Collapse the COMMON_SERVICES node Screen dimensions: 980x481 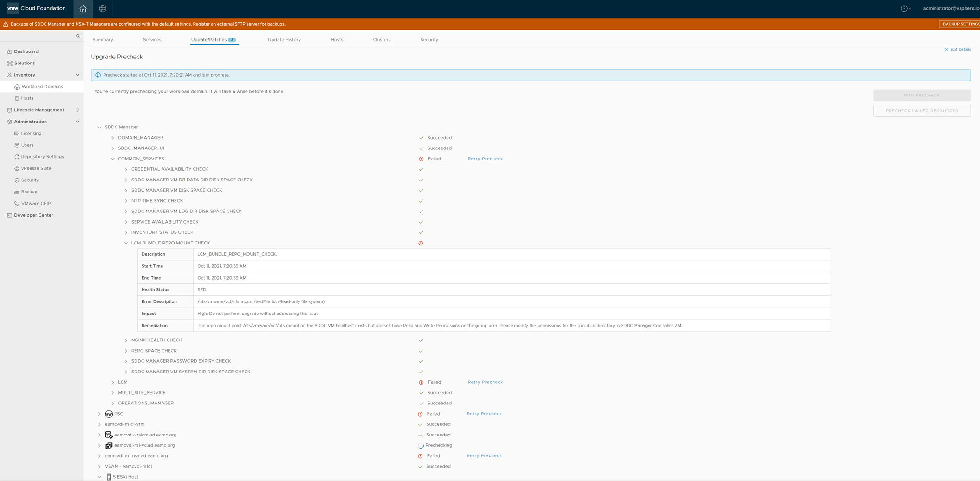pos(113,159)
